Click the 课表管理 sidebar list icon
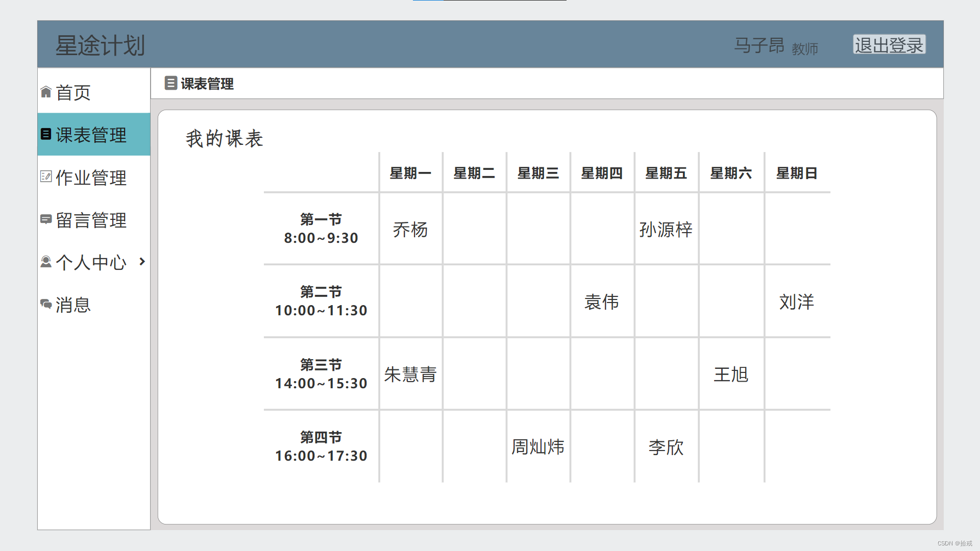980x551 pixels. [x=46, y=134]
